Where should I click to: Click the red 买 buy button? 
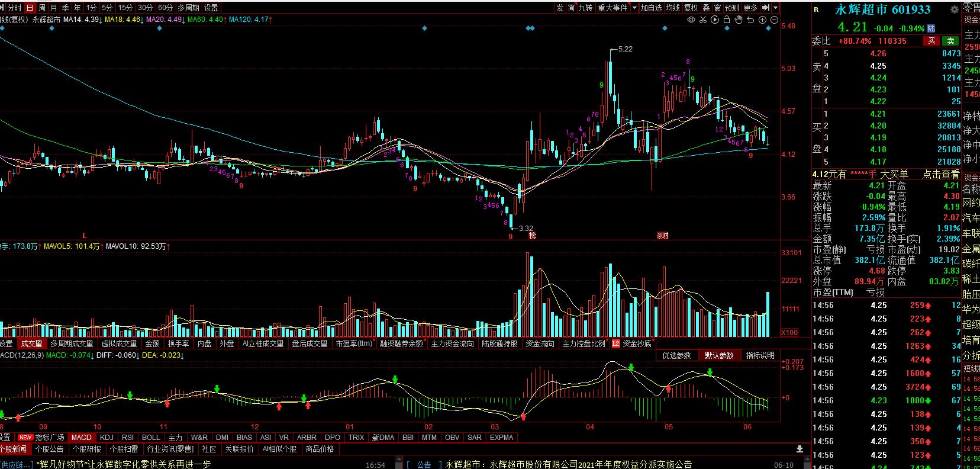tap(931, 41)
